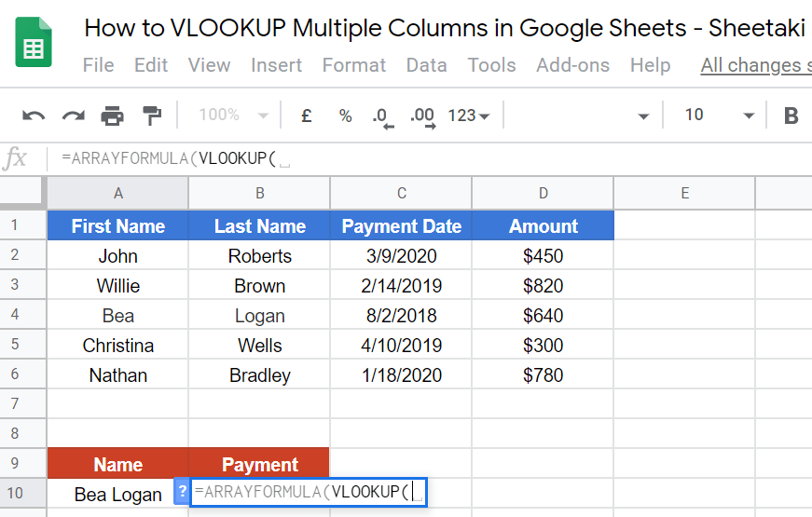Select the cell with date 2/14/2019

[402, 285]
